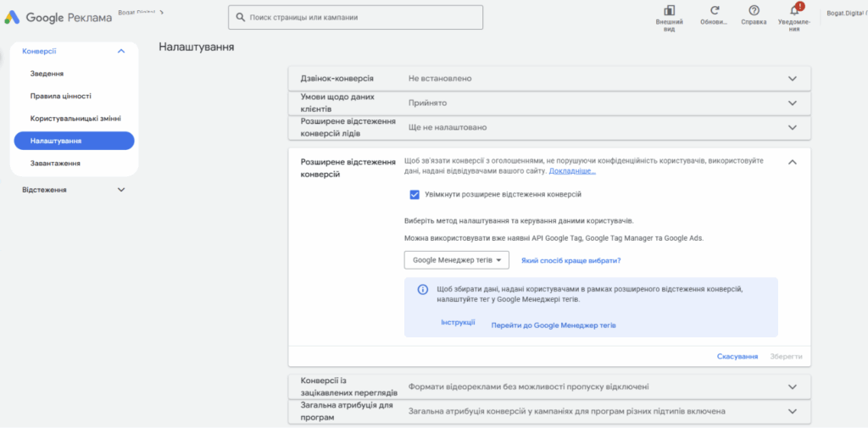The image size is (868, 428).
Task: Open Зведення in sidebar
Action: pos(47,74)
